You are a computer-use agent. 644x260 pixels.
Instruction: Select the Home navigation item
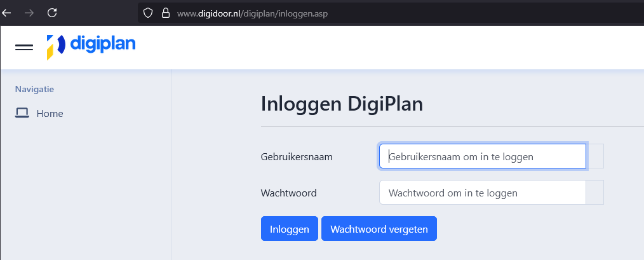click(50, 113)
